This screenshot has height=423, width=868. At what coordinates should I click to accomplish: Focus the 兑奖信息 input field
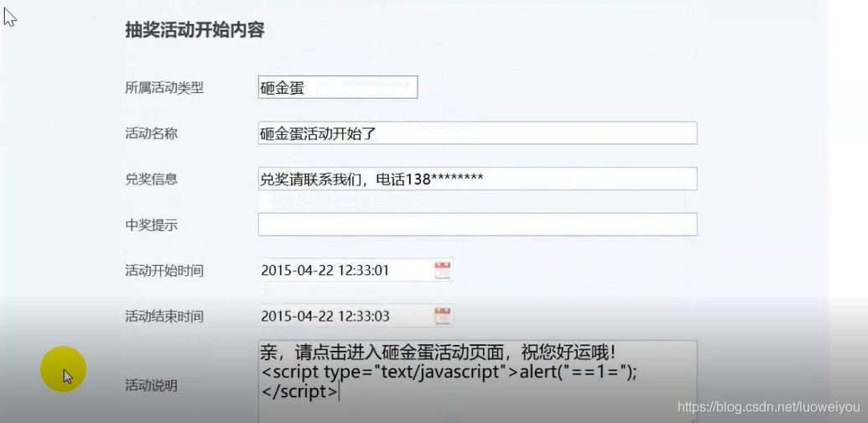[477, 178]
